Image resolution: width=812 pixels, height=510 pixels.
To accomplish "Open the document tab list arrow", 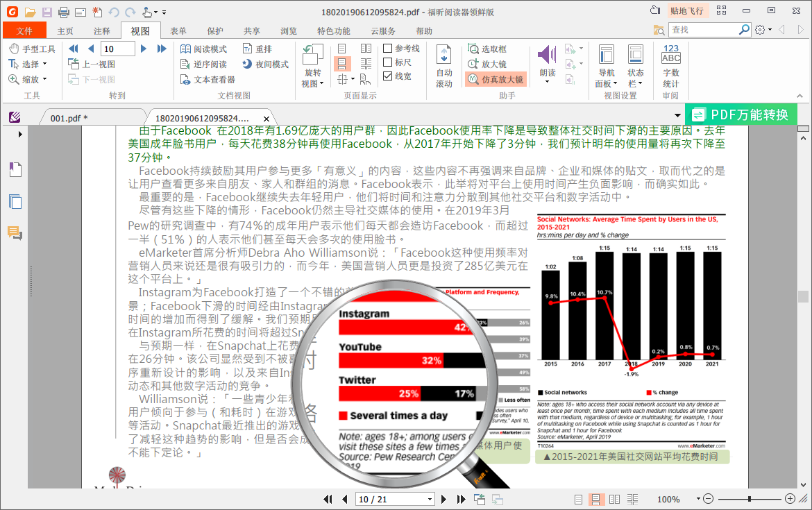I will [x=677, y=115].
